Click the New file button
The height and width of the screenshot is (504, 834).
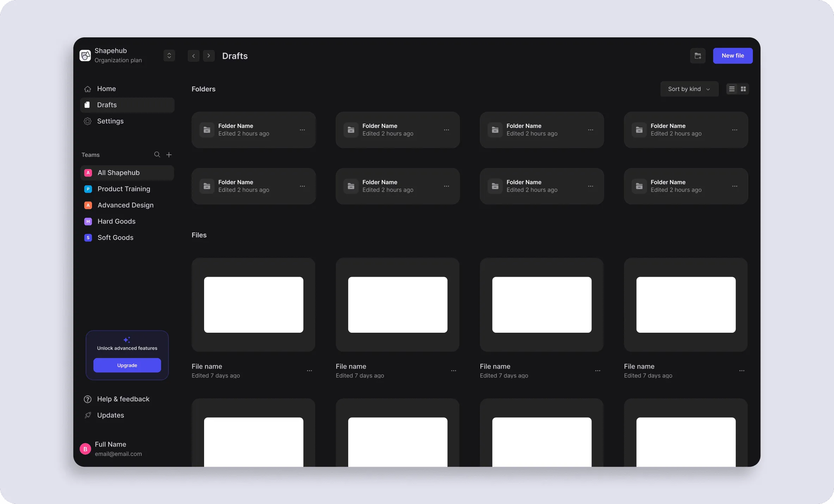pyautogui.click(x=732, y=56)
